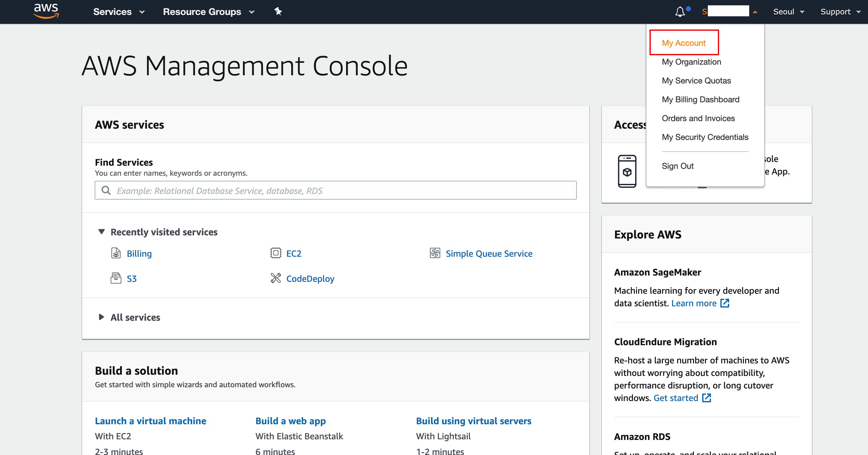
Task: Open the Launch a virtual machine link
Action: coord(150,420)
